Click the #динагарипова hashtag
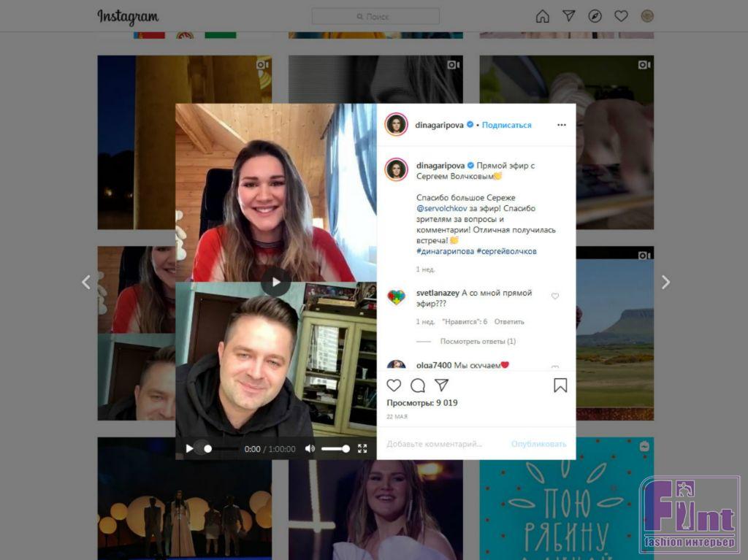This screenshot has height=560, width=748. tap(444, 251)
